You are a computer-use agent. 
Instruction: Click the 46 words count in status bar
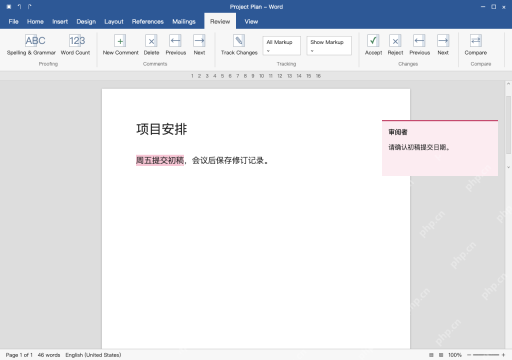tap(49, 355)
